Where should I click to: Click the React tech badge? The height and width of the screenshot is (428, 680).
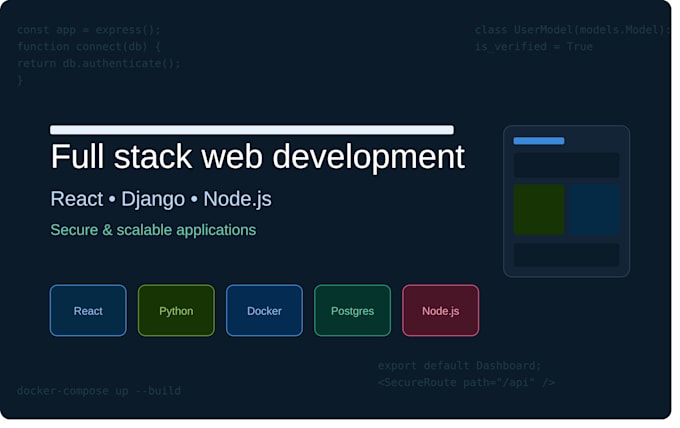pyautogui.click(x=88, y=310)
